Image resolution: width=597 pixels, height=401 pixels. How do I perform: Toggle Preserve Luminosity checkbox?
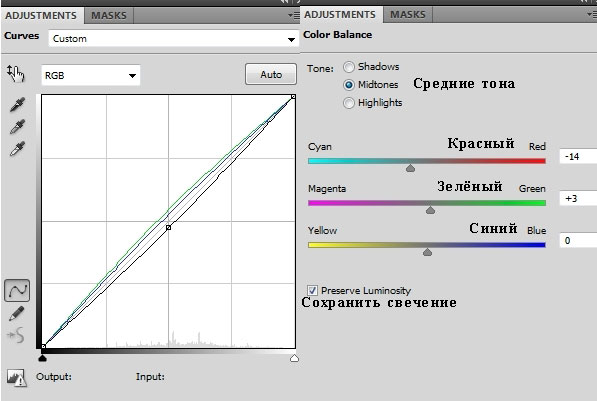tap(312, 291)
